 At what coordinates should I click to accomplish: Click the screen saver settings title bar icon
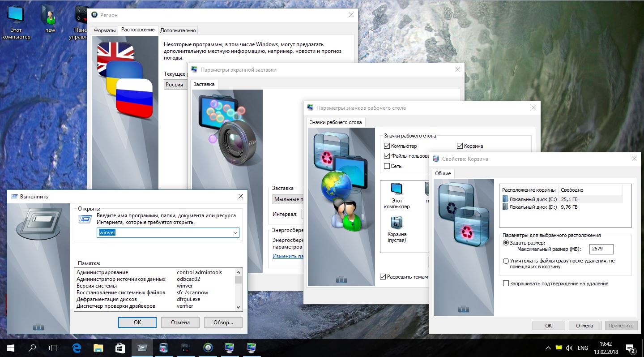click(194, 69)
